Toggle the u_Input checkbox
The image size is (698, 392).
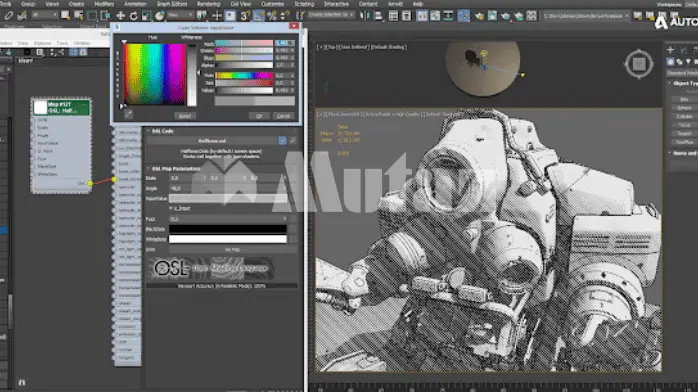click(171, 208)
